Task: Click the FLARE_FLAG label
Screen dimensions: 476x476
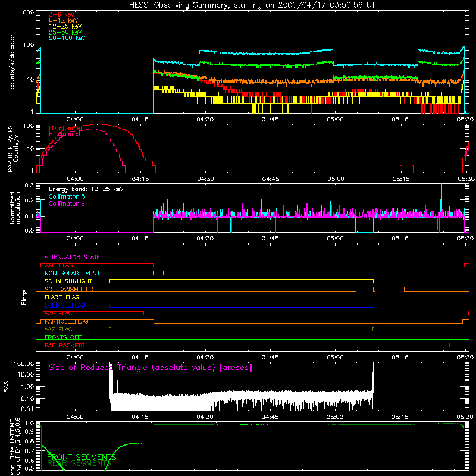Action: tap(62, 297)
